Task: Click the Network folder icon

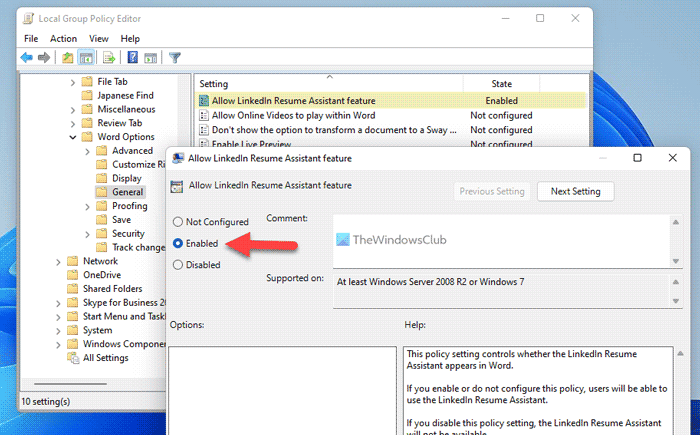Action: tap(72, 261)
